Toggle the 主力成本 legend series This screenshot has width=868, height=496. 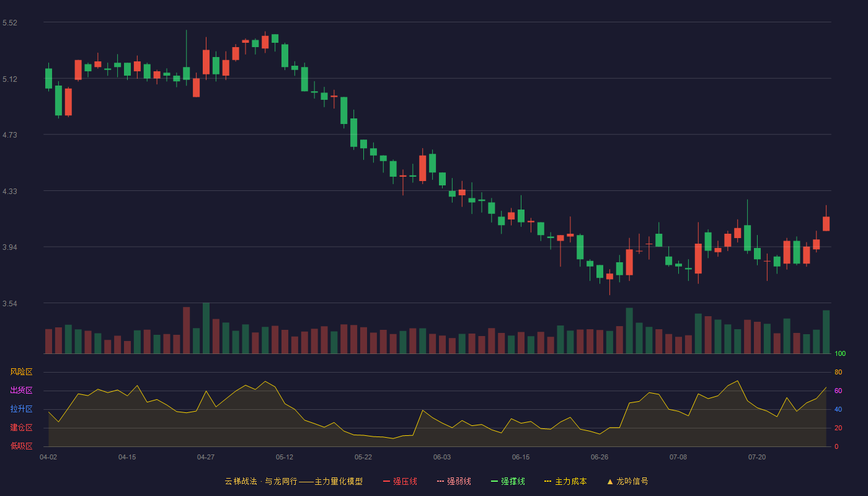(565, 481)
